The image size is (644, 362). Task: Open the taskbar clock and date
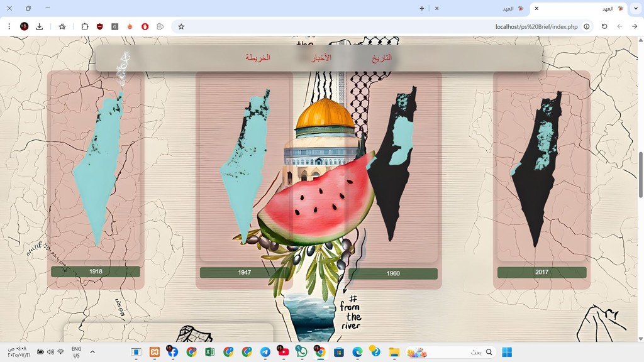[x=18, y=352]
